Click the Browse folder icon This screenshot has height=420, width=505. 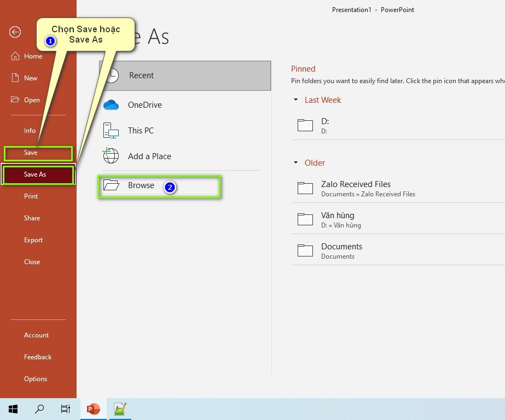(111, 185)
